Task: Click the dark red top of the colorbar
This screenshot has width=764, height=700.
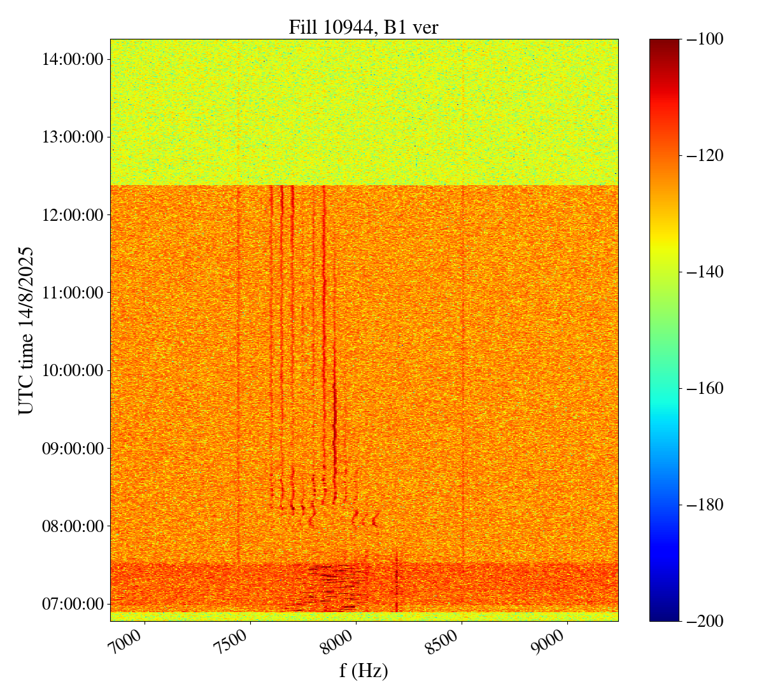Action: tap(664, 43)
